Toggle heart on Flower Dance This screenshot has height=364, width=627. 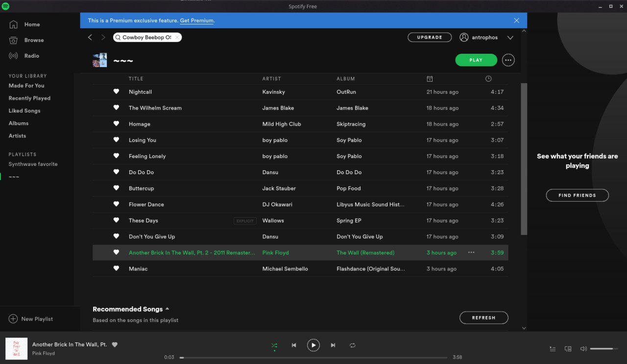(116, 204)
